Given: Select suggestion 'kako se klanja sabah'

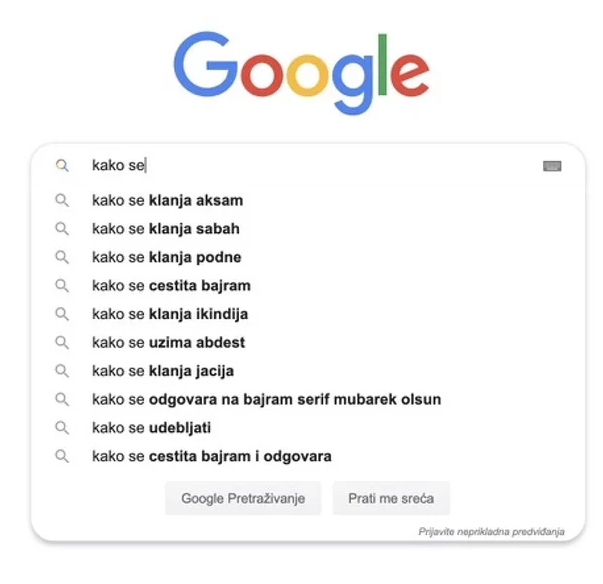Looking at the screenshot, I should pyautogui.click(x=165, y=229).
